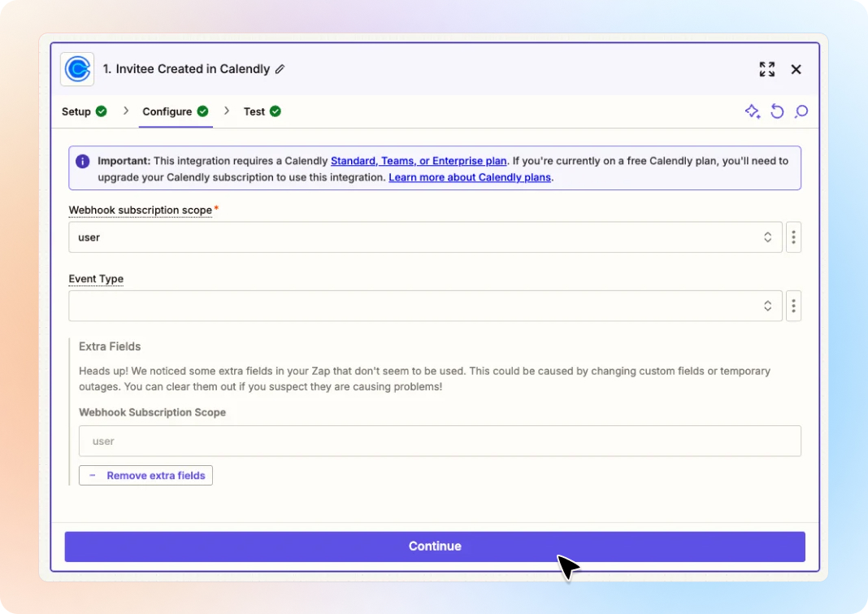Click the Event Type label
The height and width of the screenshot is (614, 868).
(96, 279)
